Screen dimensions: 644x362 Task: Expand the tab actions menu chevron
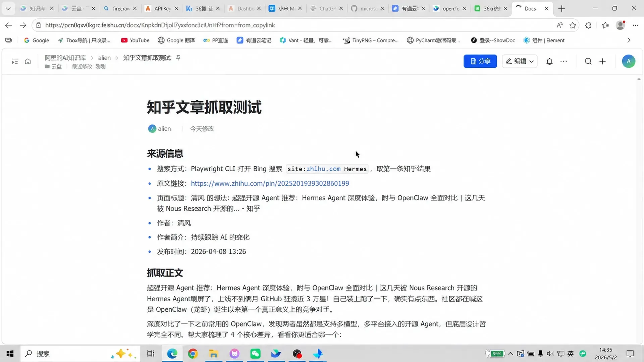coord(8,8)
